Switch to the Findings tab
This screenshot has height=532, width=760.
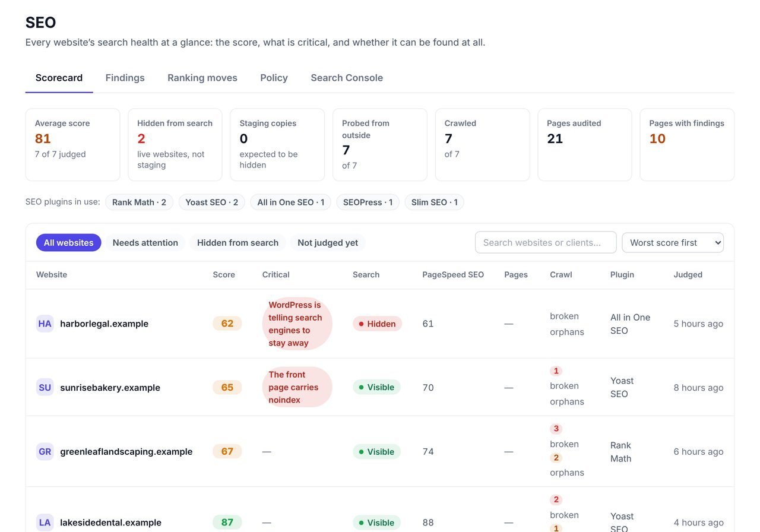click(x=125, y=78)
